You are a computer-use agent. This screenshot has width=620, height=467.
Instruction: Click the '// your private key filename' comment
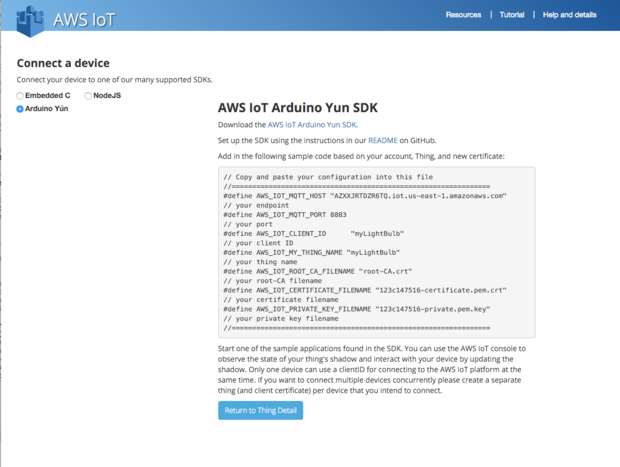click(x=281, y=319)
